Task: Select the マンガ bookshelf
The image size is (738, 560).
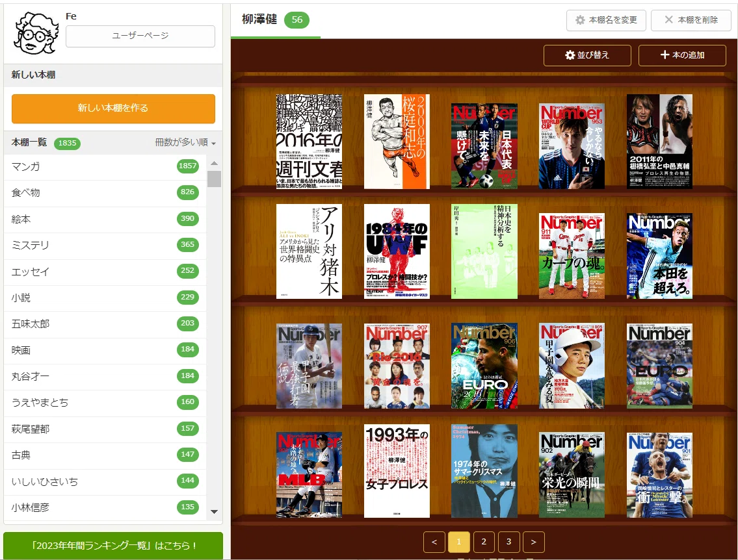Action: point(105,166)
